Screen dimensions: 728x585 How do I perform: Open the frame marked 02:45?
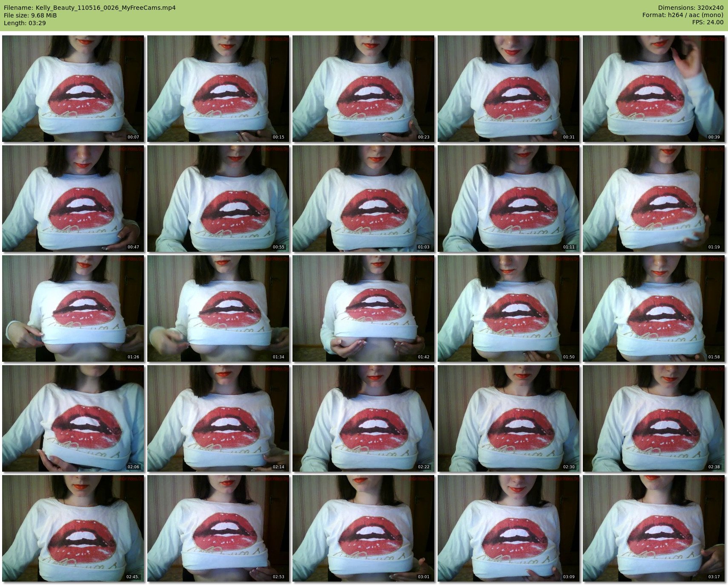click(x=73, y=528)
